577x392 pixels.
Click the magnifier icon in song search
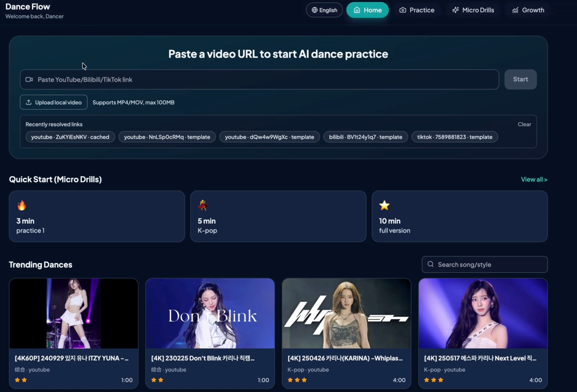coord(430,264)
